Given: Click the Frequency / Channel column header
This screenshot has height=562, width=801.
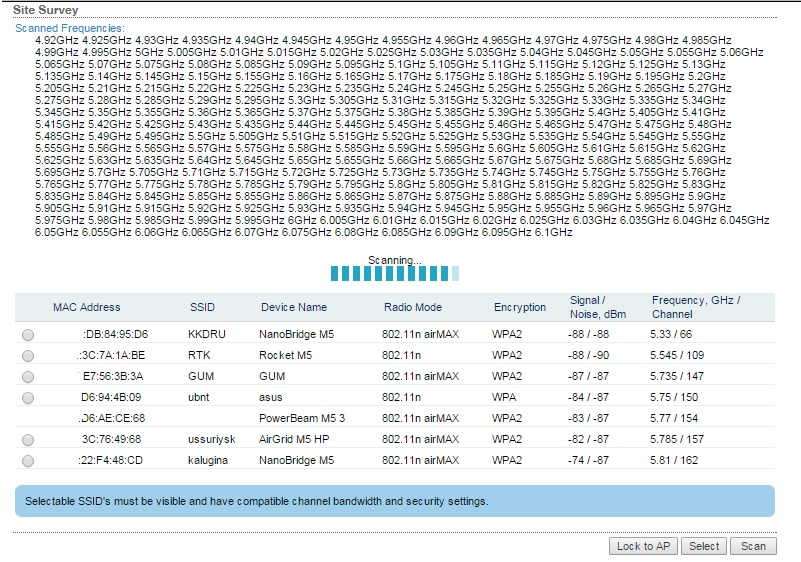Looking at the screenshot, I should tap(696, 306).
